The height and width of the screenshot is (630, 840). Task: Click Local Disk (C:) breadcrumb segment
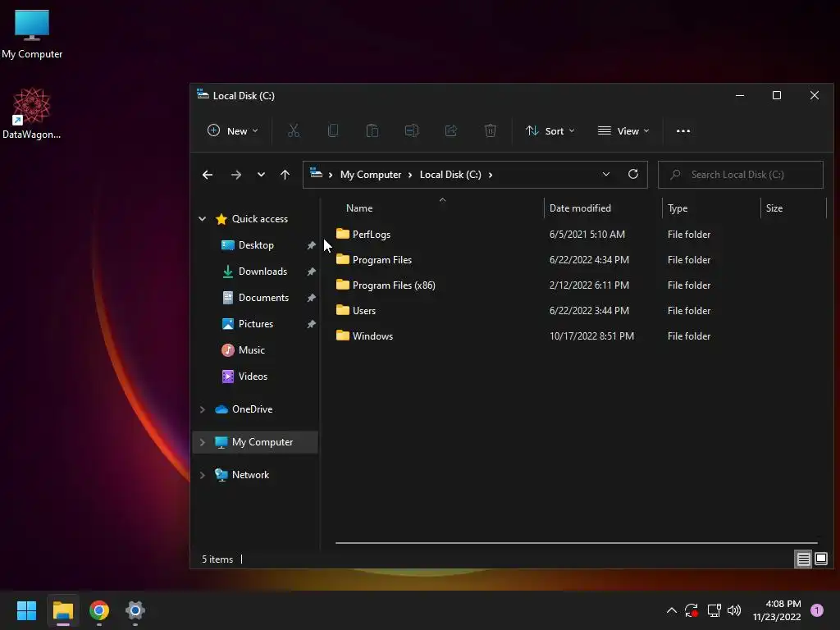tap(450, 175)
